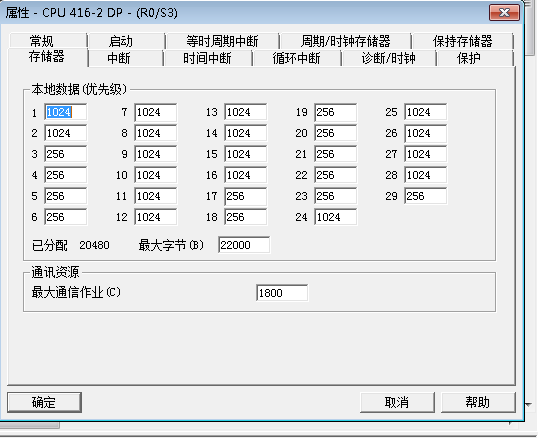Select priority 3 local data field
Screen dimensions: 538x438
tap(66, 154)
